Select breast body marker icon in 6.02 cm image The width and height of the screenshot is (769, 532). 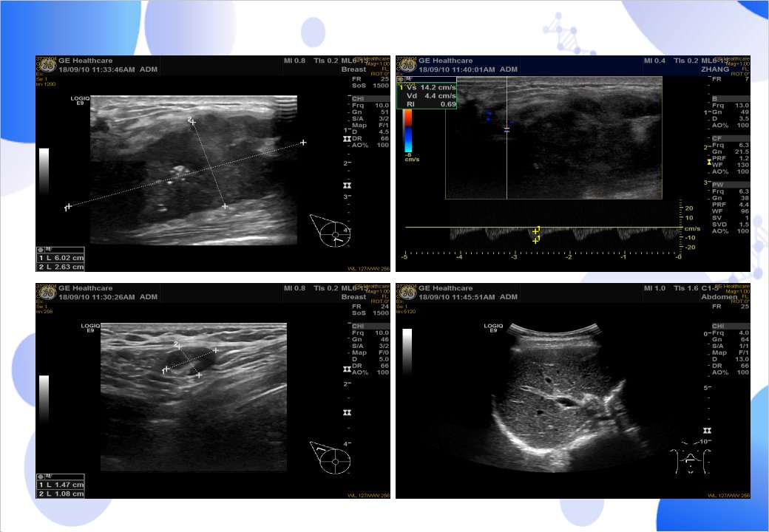[x=330, y=231]
